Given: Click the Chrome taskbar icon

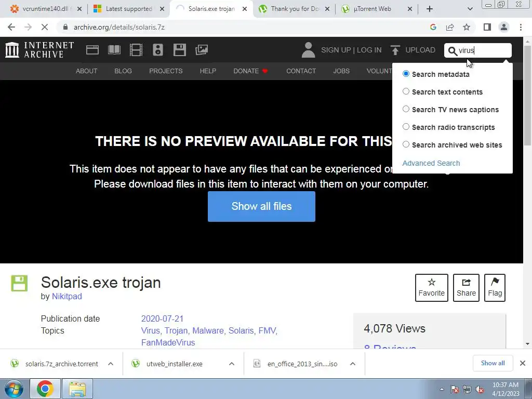Looking at the screenshot, I should (45, 389).
